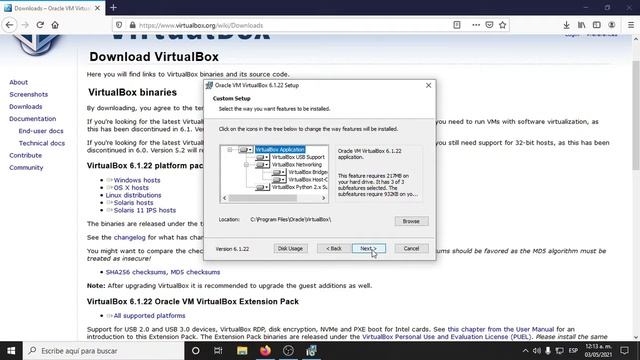Open the VirtualBox installer taskbar icon
Viewport: 640px width, 360px height.
(x=311, y=351)
